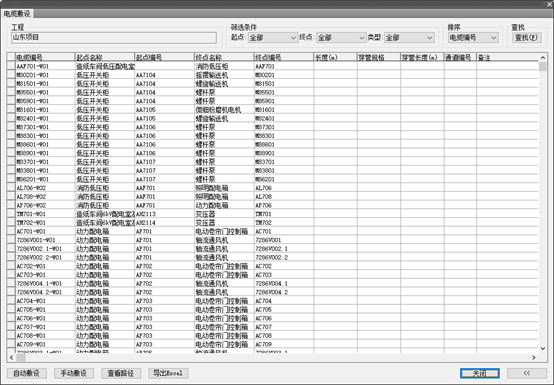Viewport: 554px width, 385px height.
Task: Collapse the dialog with the << button
Action: coord(527,373)
